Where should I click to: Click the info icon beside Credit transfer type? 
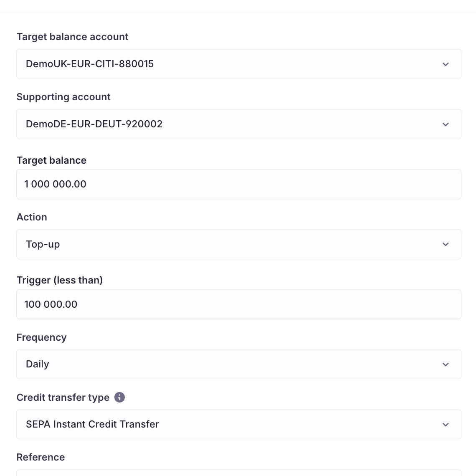119,397
